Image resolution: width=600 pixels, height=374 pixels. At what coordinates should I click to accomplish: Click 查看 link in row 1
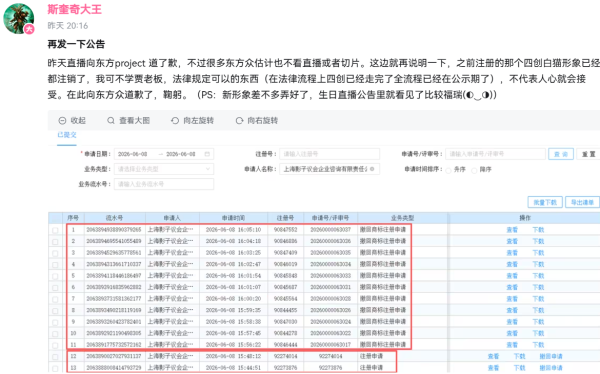click(x=512, y=230)
